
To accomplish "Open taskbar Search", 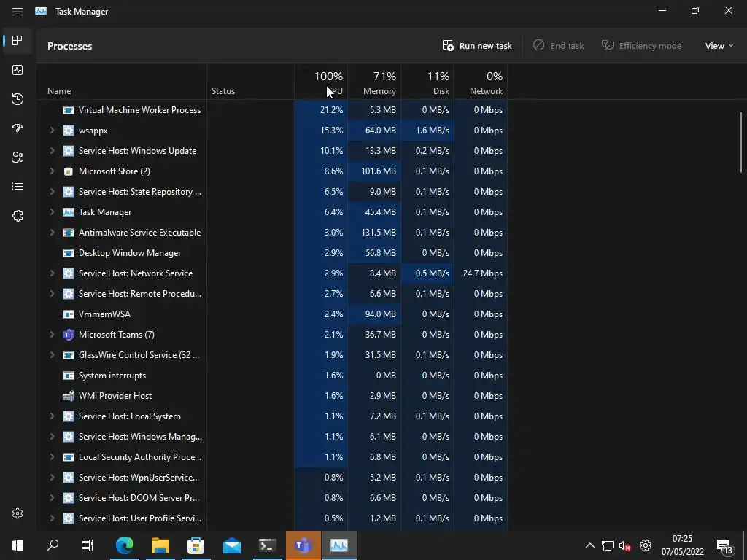I will click(x=53, y=545).
